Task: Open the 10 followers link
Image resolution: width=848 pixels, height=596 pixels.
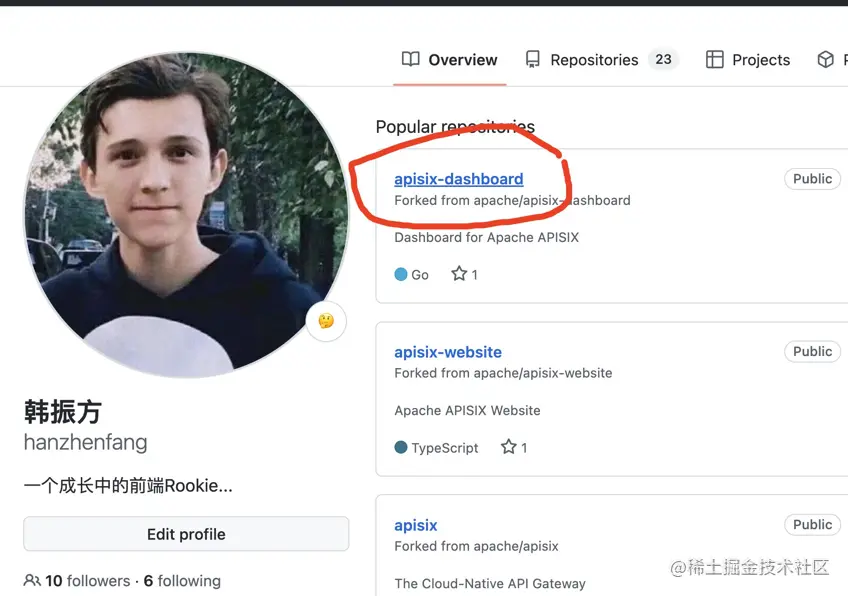Action: tap(88, 581)
